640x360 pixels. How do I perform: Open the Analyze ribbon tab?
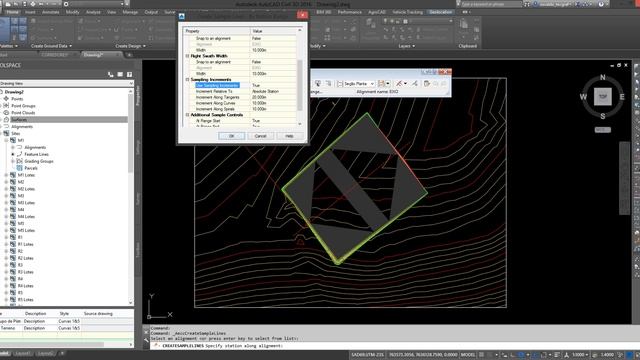tap(93, 12)
